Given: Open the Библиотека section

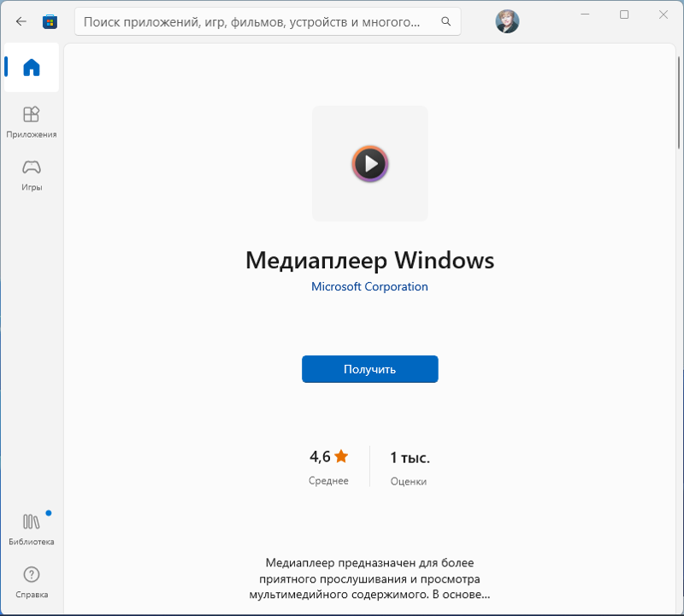Looking at the screenshot, I should [32, 529].
